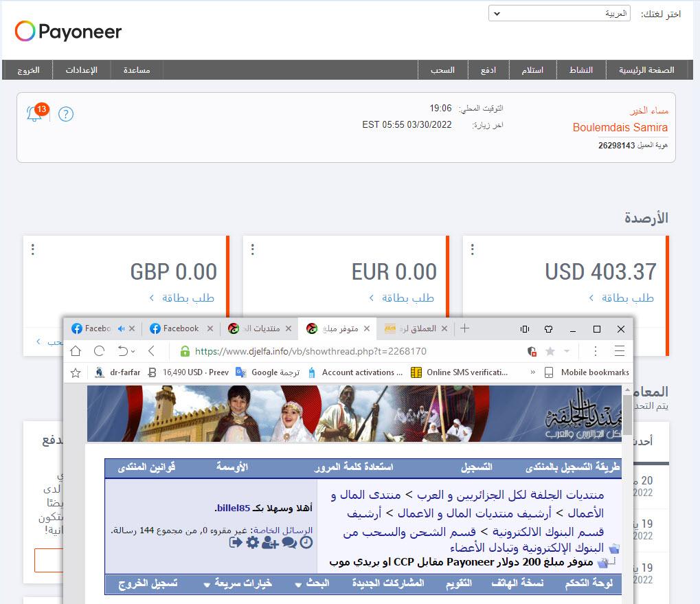Go to the browser home page icon

pos(76,351)
